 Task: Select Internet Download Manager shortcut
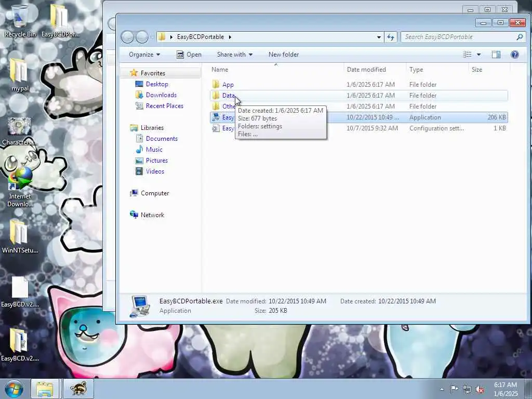point(20,188)
